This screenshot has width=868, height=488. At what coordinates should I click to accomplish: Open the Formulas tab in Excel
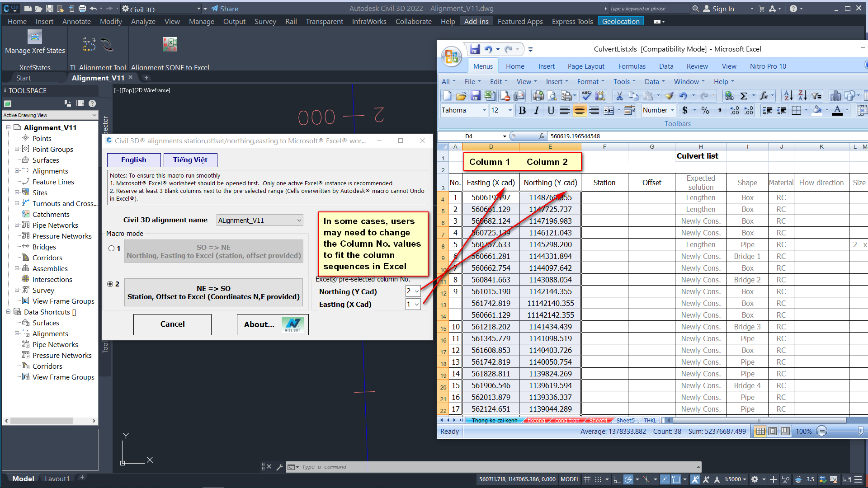pyautogui.click(x=632, y=66)
